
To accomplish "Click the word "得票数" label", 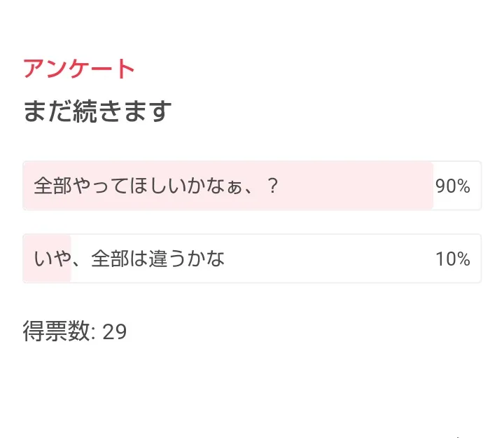I will point(57,331).
